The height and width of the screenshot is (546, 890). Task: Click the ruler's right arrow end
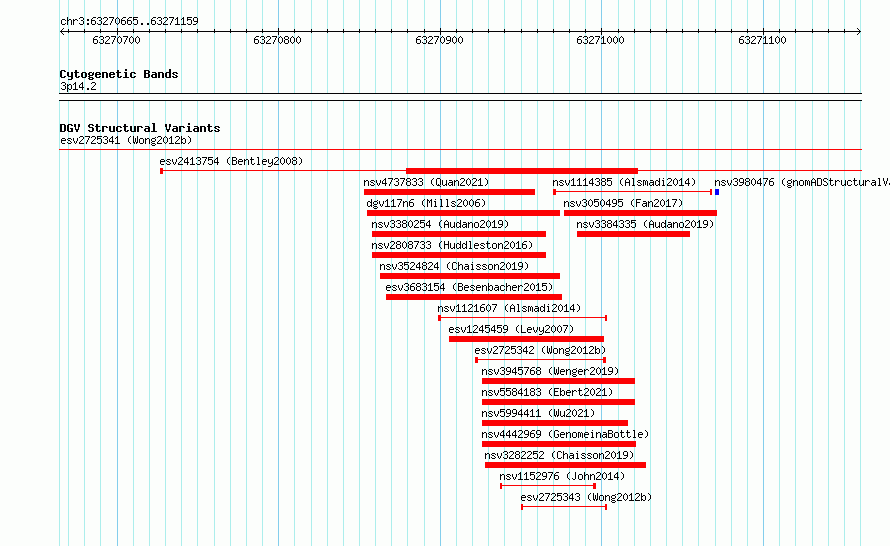[x=859, y=32]
